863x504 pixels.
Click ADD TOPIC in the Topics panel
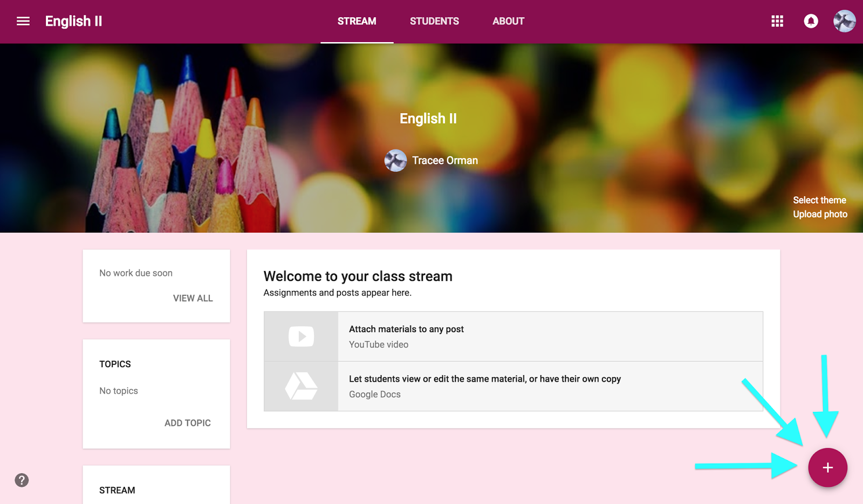click(x=187, y=423)
